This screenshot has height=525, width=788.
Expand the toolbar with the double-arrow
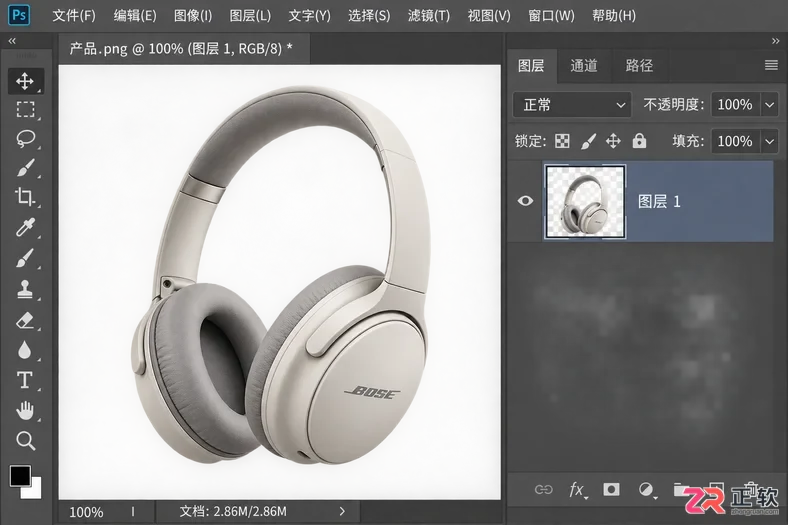pyautogui.click(x=12, y=41)
